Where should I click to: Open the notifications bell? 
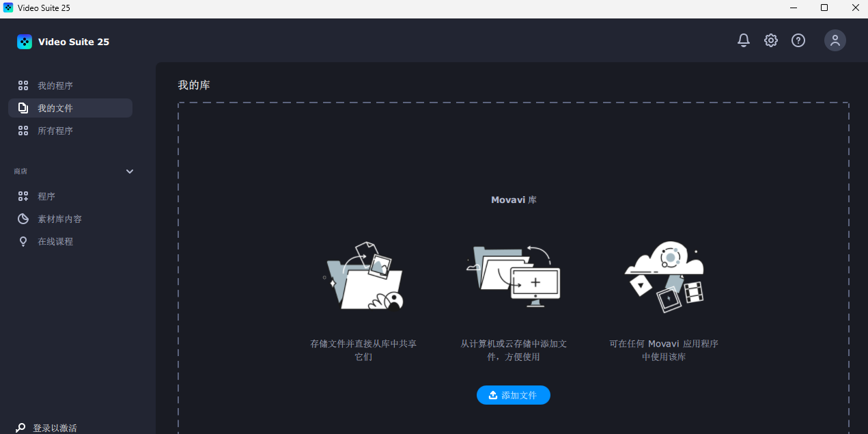pyautogui.click(x=744, y=40)
